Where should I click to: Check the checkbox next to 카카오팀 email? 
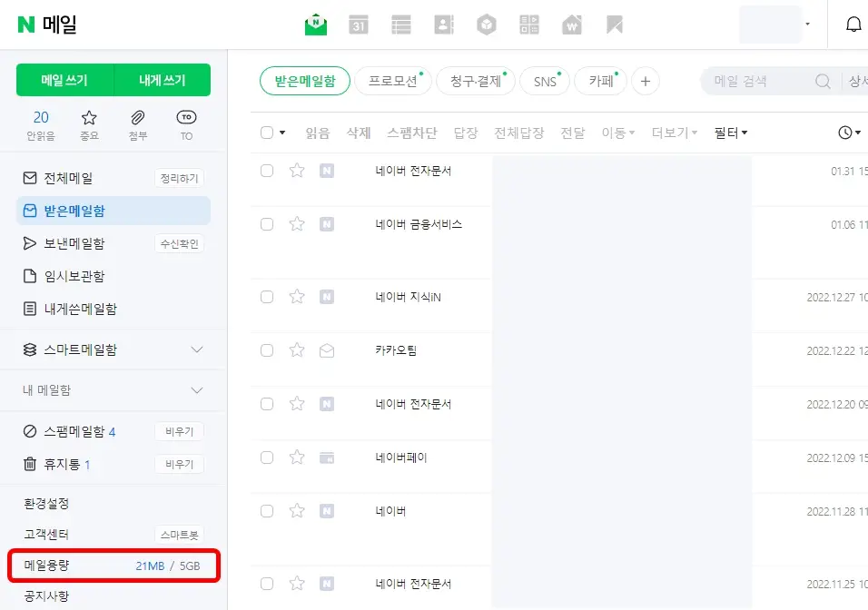(x=267, y=350)
